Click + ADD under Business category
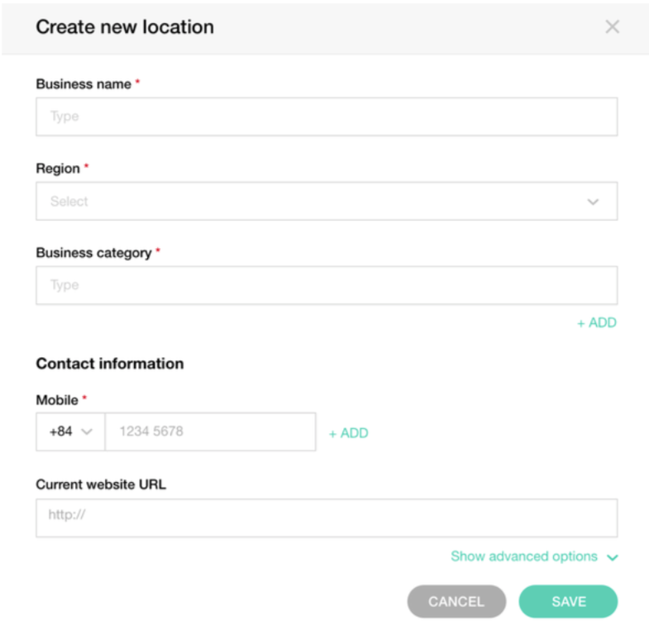 click(x=596, y=322)
